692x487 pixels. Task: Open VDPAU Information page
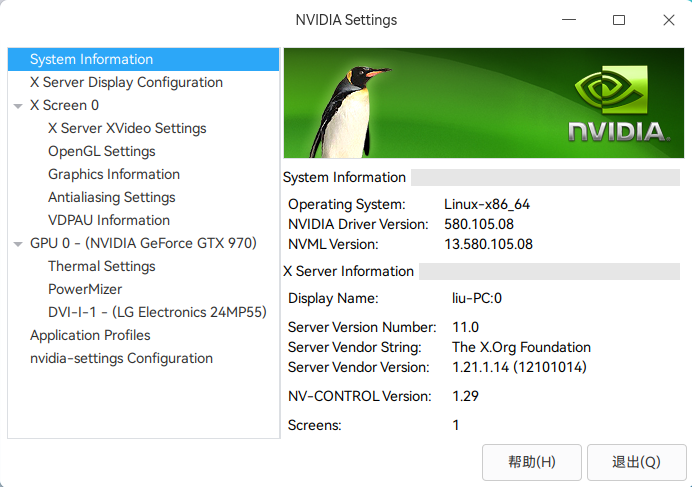click(109, 220)
